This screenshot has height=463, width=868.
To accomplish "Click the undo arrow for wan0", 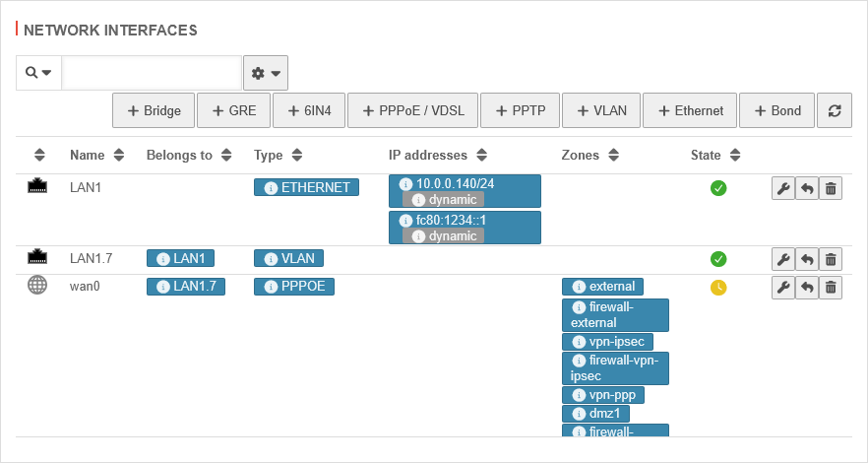I will click(x=807, y=288).
